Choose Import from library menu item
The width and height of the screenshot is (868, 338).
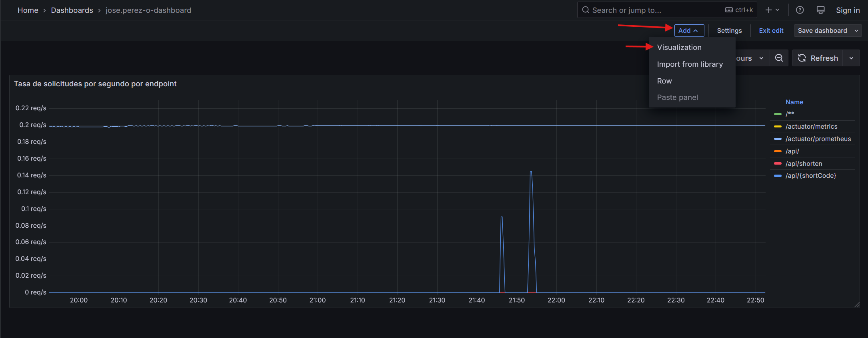coord(690,64)
